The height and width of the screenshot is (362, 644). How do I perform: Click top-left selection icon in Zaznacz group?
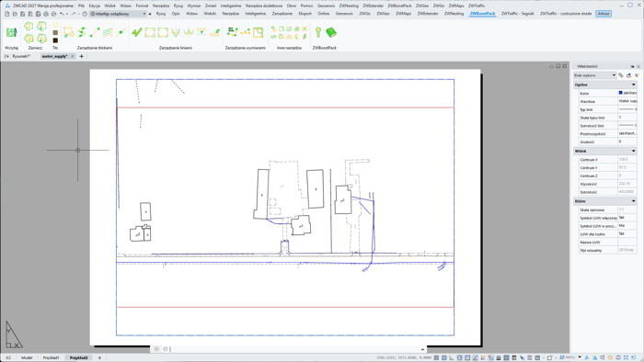(x=29, y=27)
